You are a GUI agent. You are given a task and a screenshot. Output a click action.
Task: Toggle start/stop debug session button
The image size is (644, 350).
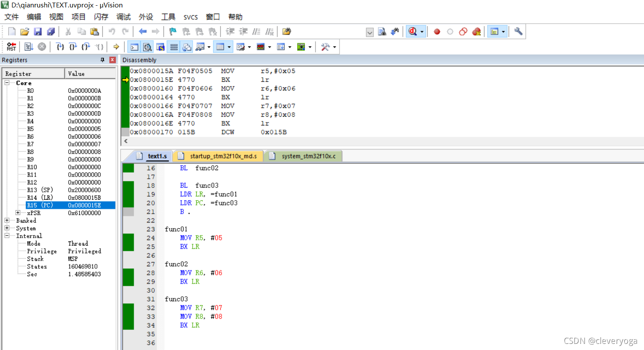[412, 31]
